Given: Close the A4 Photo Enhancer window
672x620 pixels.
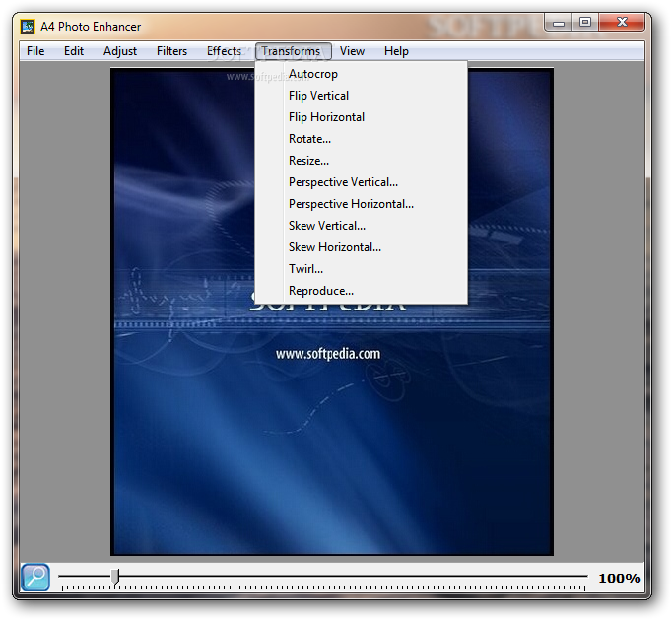Looking at the screenshot, I should (x=622, y=23).
